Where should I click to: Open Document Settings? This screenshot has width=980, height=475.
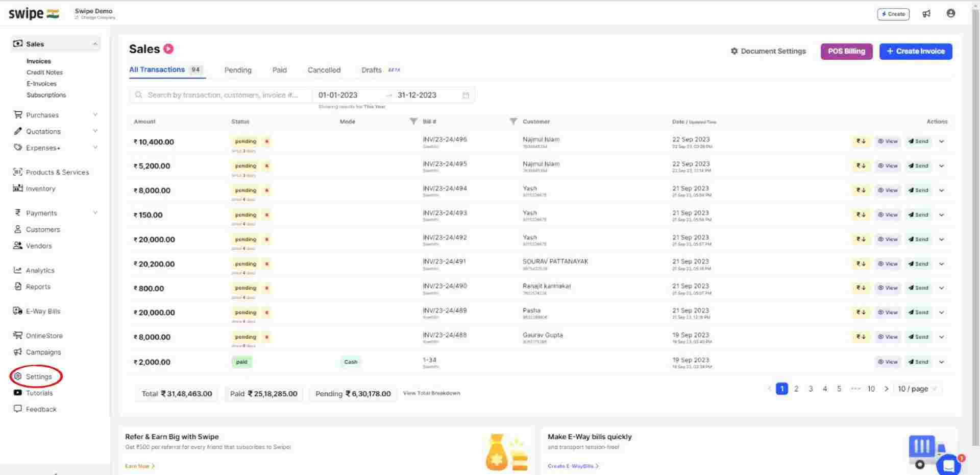(768, 52)
